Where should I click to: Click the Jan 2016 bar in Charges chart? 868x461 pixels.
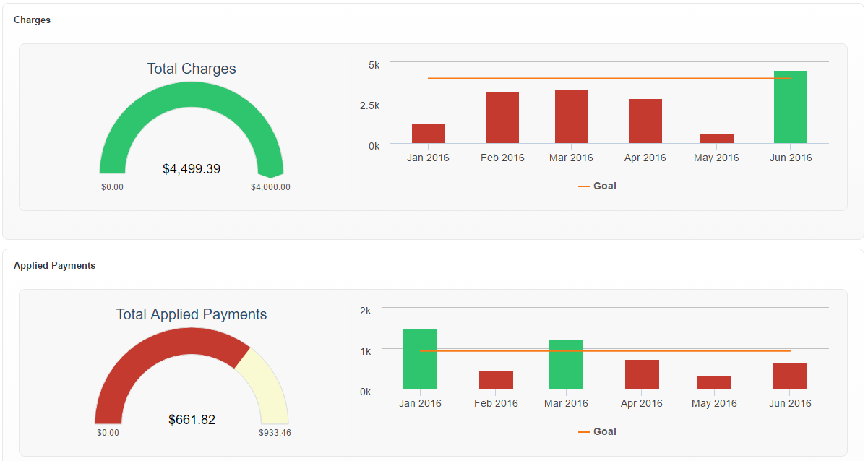429,134
